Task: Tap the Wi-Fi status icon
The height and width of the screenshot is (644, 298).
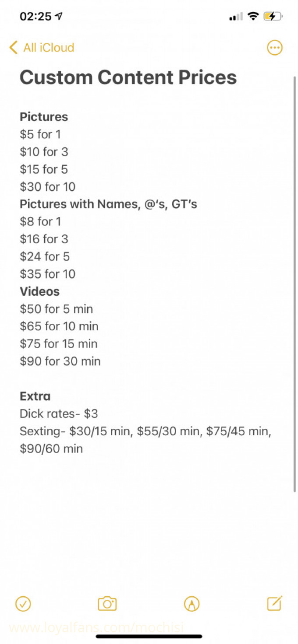Action: coord(253,17)
